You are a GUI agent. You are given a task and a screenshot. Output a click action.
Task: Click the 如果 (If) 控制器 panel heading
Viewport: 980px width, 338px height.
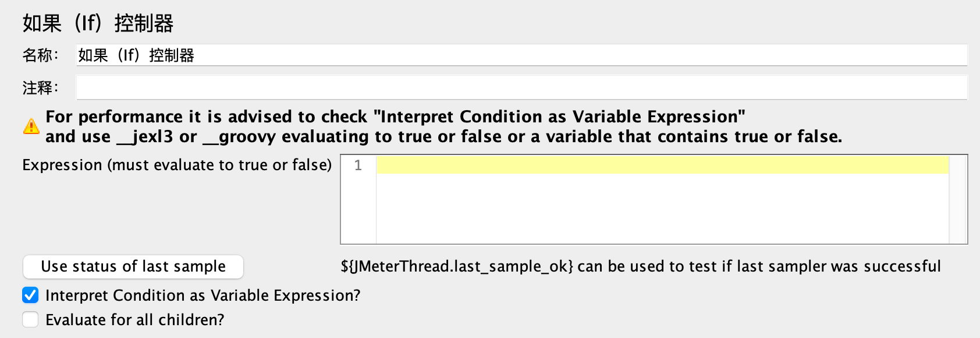(98, 24)
